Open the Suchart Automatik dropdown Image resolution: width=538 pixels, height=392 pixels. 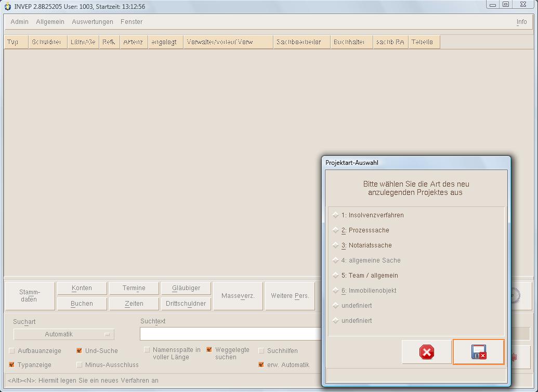(64, 334)
